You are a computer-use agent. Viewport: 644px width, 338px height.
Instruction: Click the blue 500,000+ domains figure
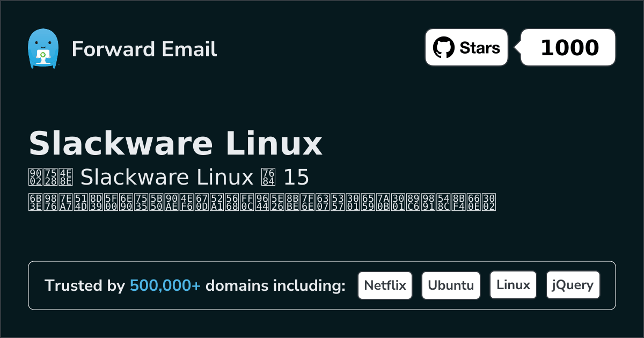pos(165,286)
